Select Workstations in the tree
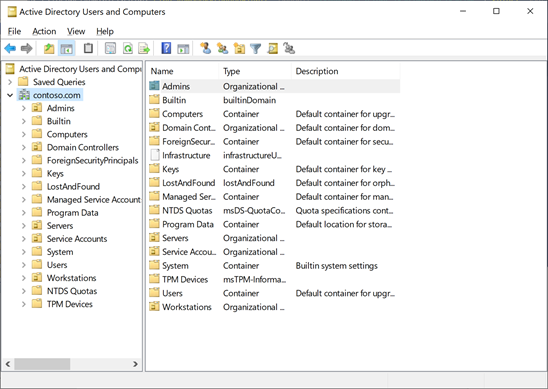548x389 pixels. coord(71,278)
